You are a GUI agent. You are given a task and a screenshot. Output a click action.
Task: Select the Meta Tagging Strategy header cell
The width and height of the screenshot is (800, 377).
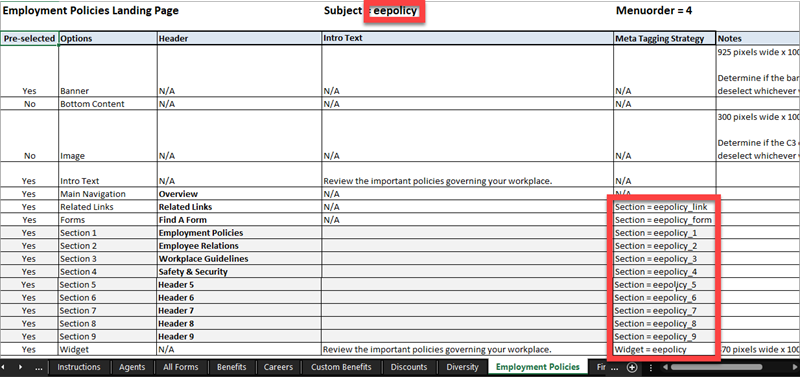click(665, 38)
